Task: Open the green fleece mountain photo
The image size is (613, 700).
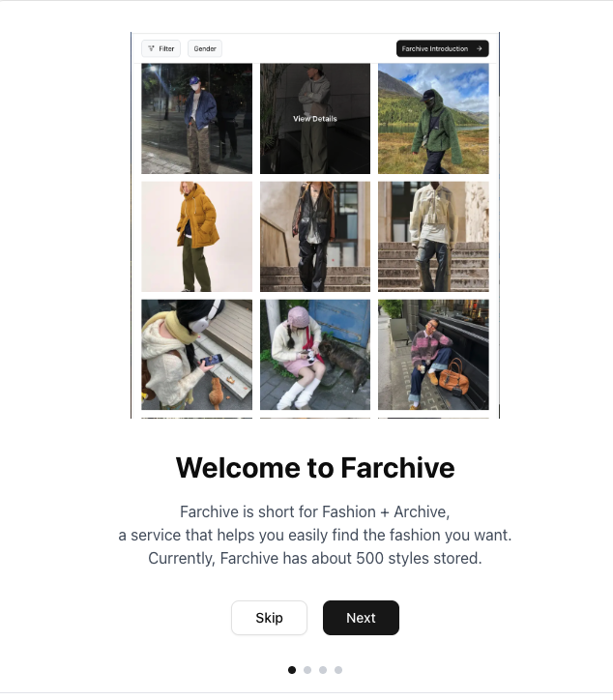Action: tap(433, 118)
